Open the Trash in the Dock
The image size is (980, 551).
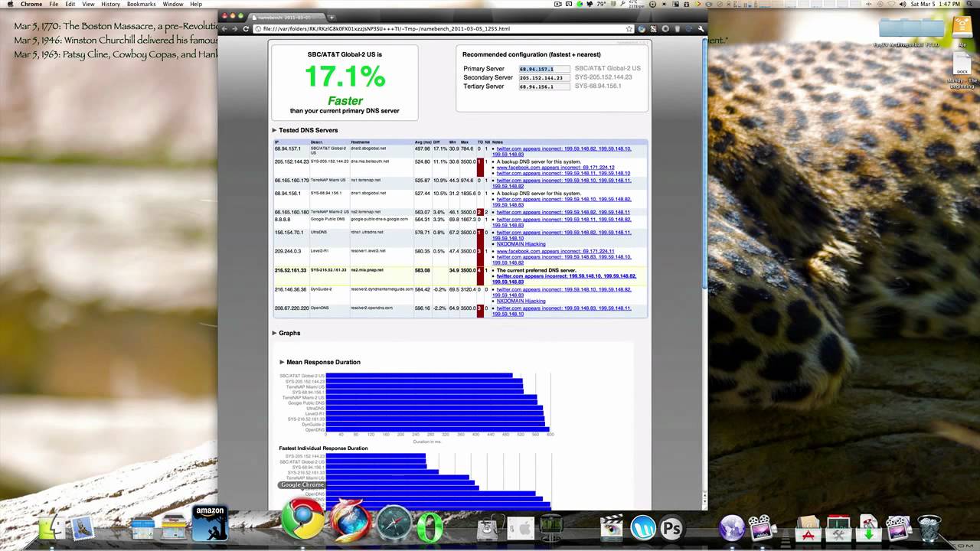coord(929,527)
